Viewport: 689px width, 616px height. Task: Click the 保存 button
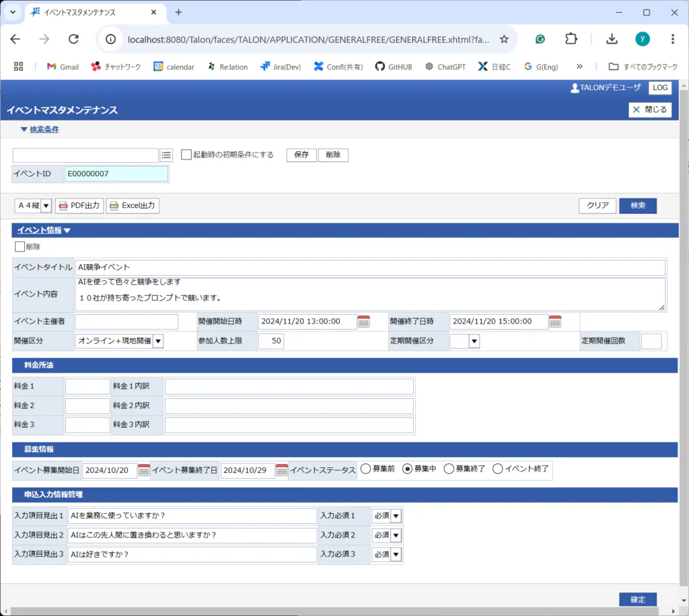click(x=301, y=155)
